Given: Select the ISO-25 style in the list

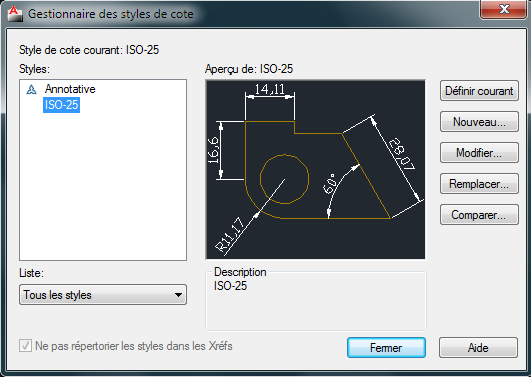Looking at the screenshot, I should click(61, 105).
